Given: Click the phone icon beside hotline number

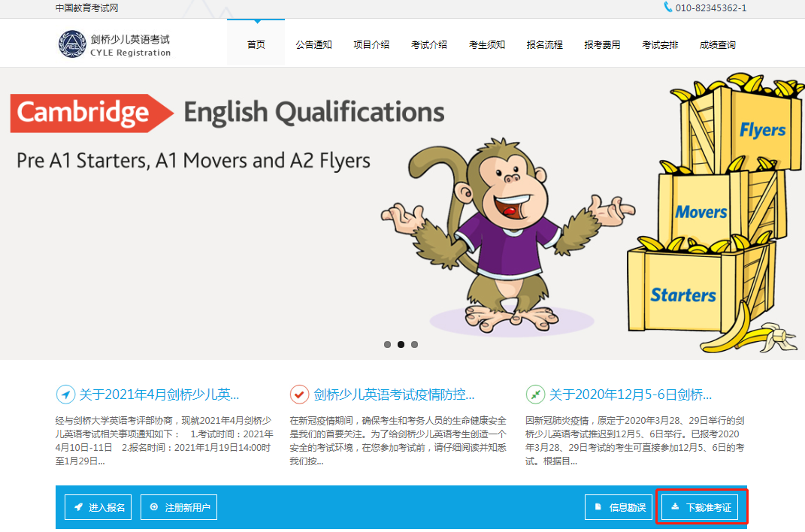Looking at the screenshot, I should (x=667, y=8).
